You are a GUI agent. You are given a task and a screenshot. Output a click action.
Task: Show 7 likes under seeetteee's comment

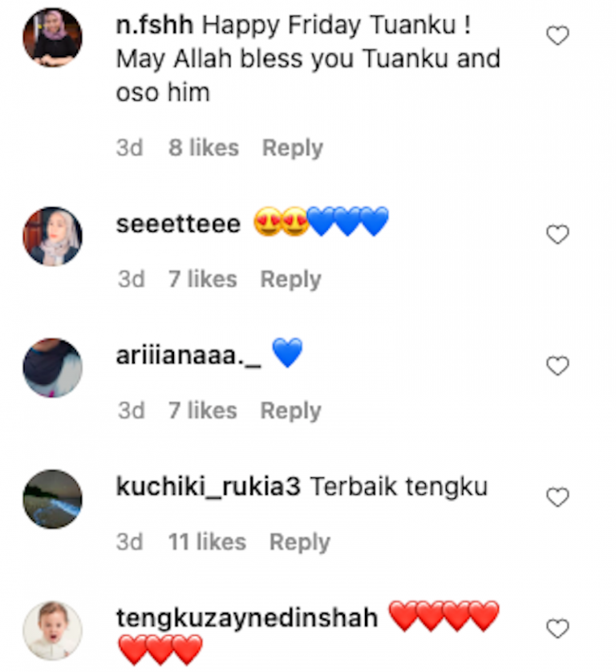pyautogui.click(x=202, y=279)
